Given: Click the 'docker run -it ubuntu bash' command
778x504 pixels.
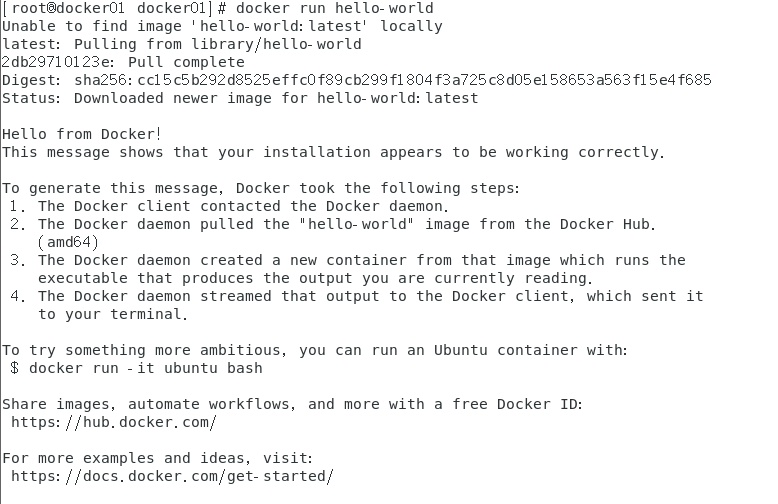Looking at the screenshot, I should pos(146,368).
